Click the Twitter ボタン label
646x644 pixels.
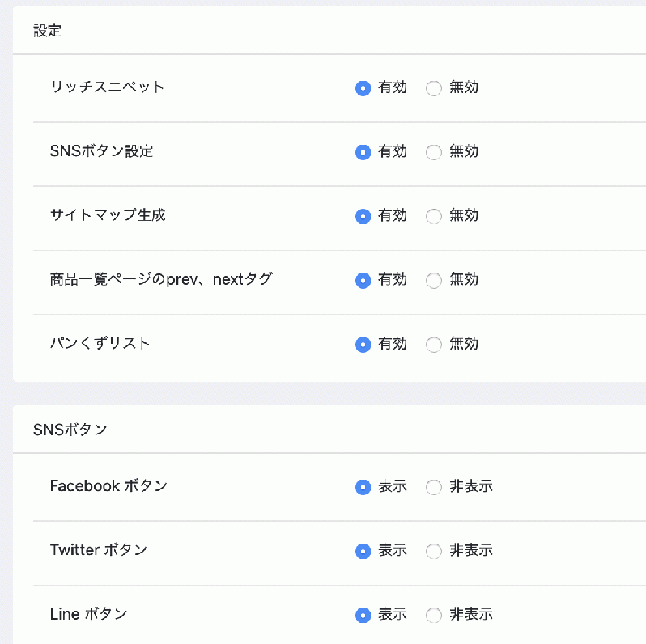tap(99, 550)
